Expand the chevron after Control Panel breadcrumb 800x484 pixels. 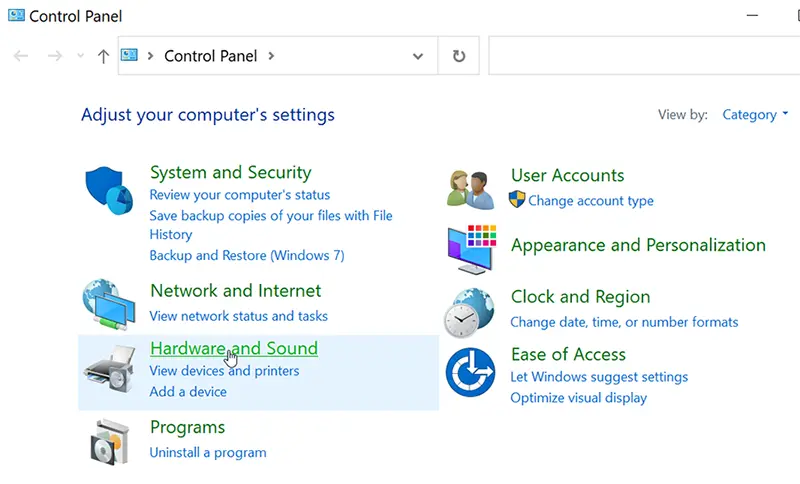coord(271,56)
